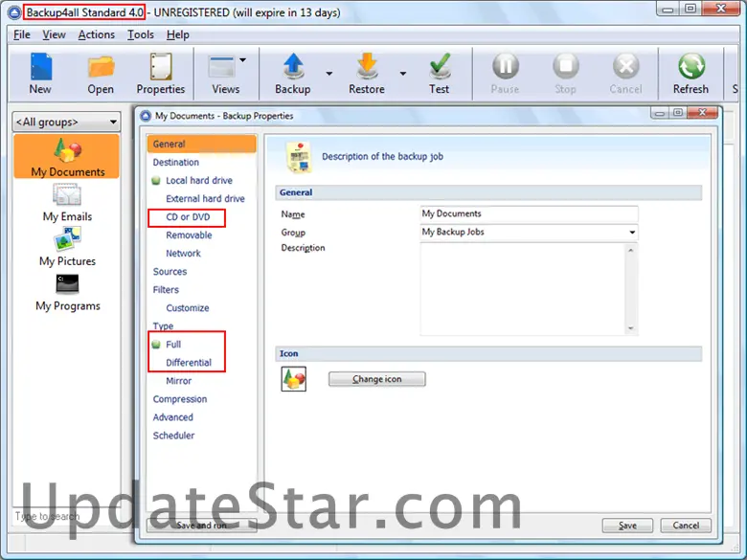Open the Customize filters page
This screenshot has height=560, width=747.
coord(187,308)
